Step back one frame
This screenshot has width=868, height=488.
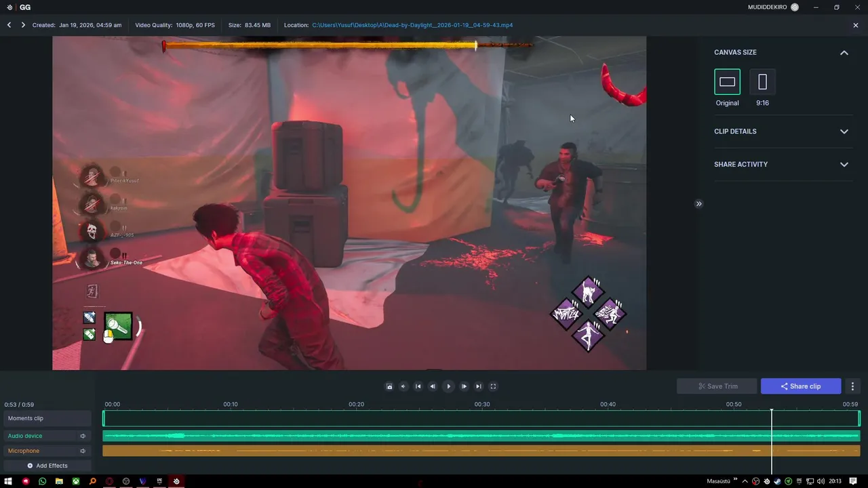[433, 386]
